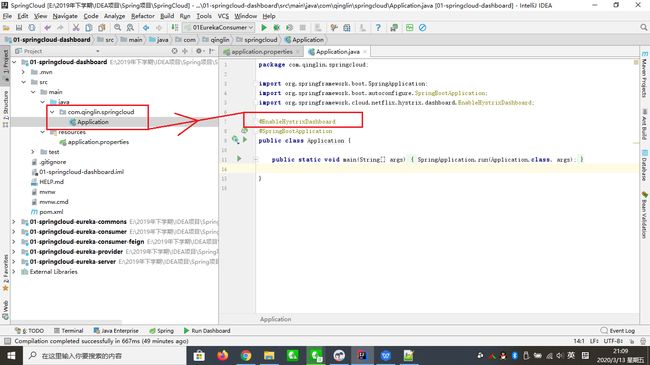650x365 pixels.
Task: Open the Terminal tool window
Action: [69, 331]
